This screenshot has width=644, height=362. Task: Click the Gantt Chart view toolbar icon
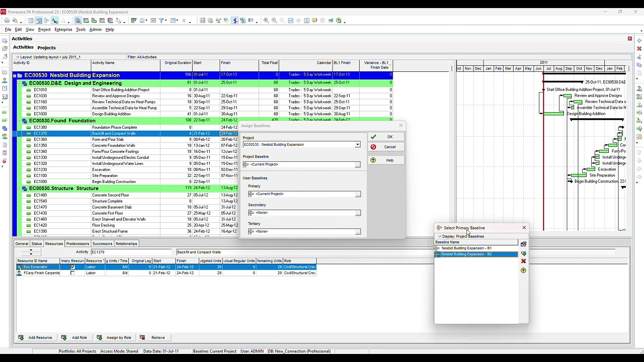coord(39,21)
